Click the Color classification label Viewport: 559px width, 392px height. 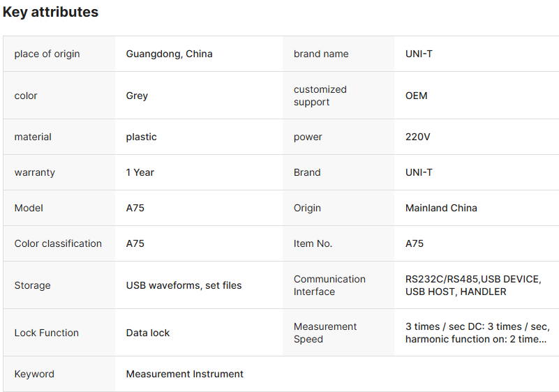(x=58, y=243)
